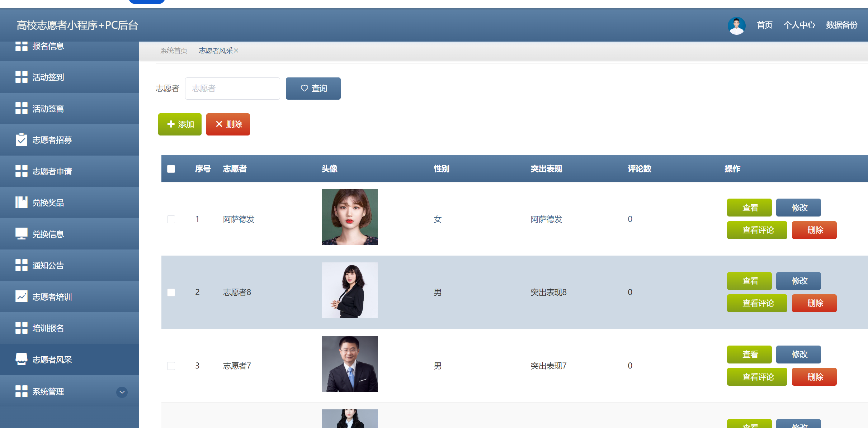
Task: Click 修改 for row 志愿者8
Action: (x=798, y=281)
